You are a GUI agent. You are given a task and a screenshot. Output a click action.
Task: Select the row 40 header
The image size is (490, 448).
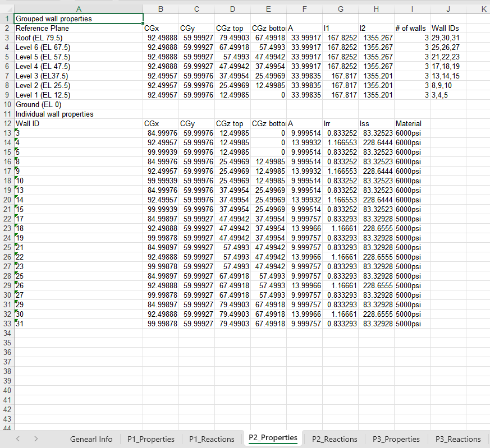[x=6, y=390]
